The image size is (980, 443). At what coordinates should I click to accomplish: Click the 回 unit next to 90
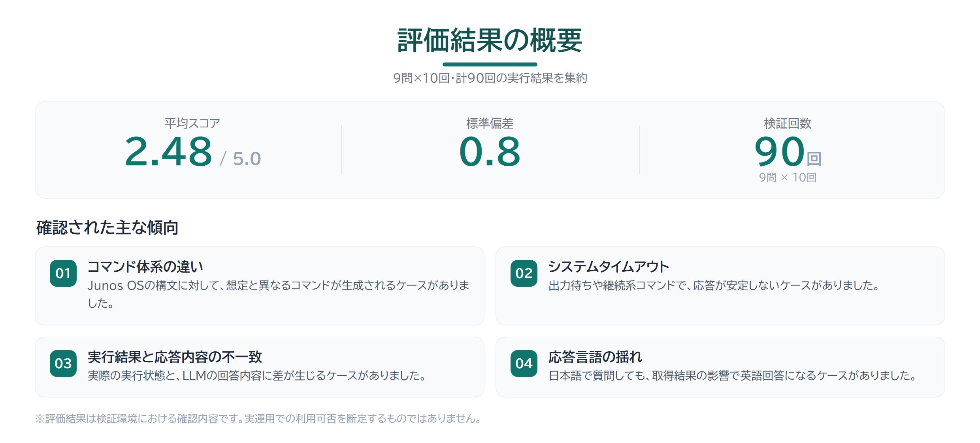pos(814,159)
